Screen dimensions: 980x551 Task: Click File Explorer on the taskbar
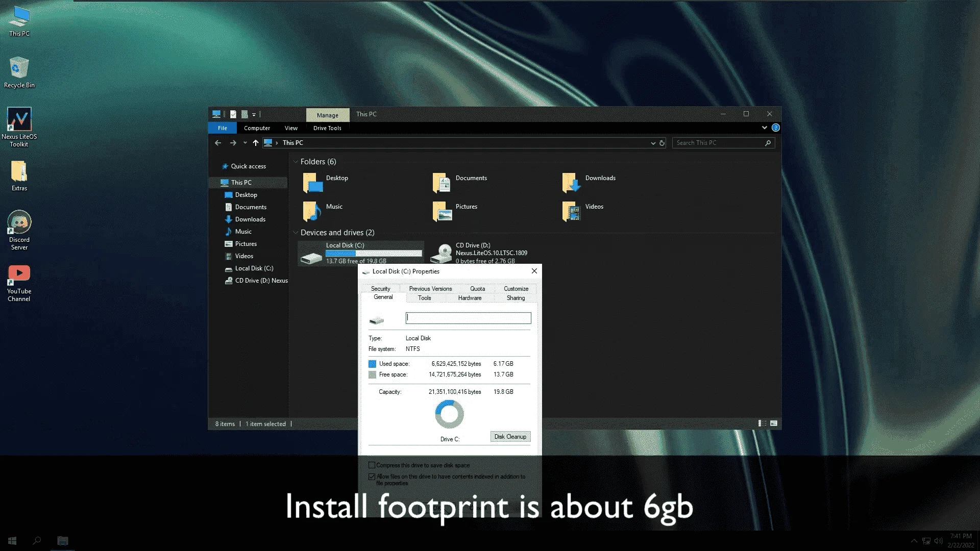62,541
